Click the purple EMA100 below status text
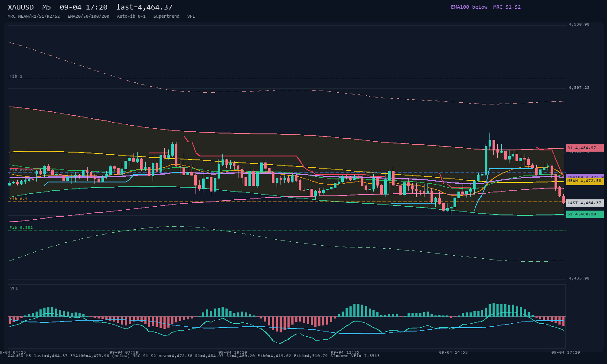 click(469, 7)
